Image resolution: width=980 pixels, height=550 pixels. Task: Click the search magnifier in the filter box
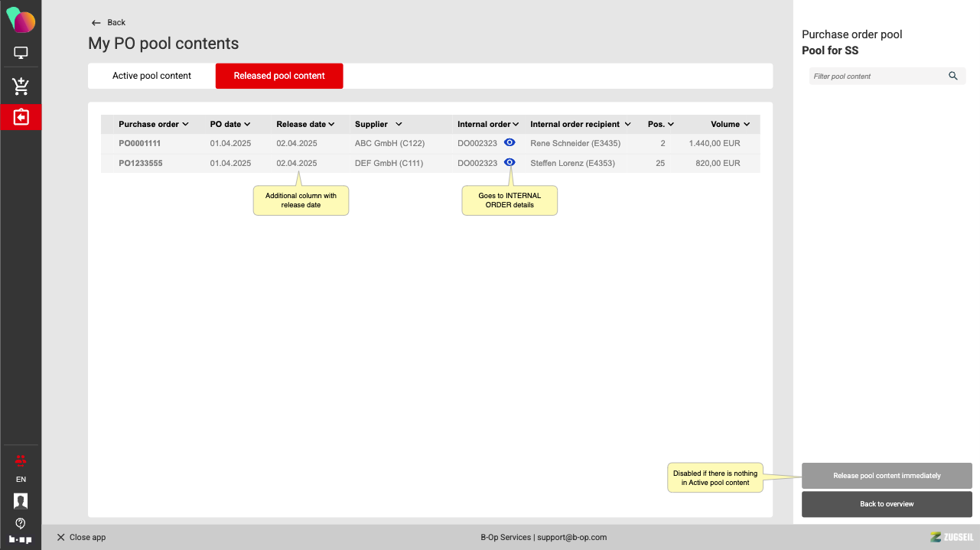tap(952, 76)
